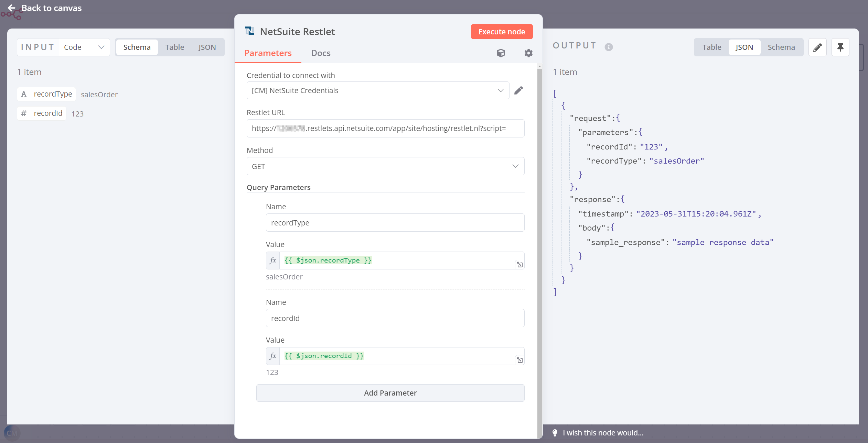This screenshot has width=868, height=443.
Task: Switch output view to JSON
Action: tap(744, 47)
